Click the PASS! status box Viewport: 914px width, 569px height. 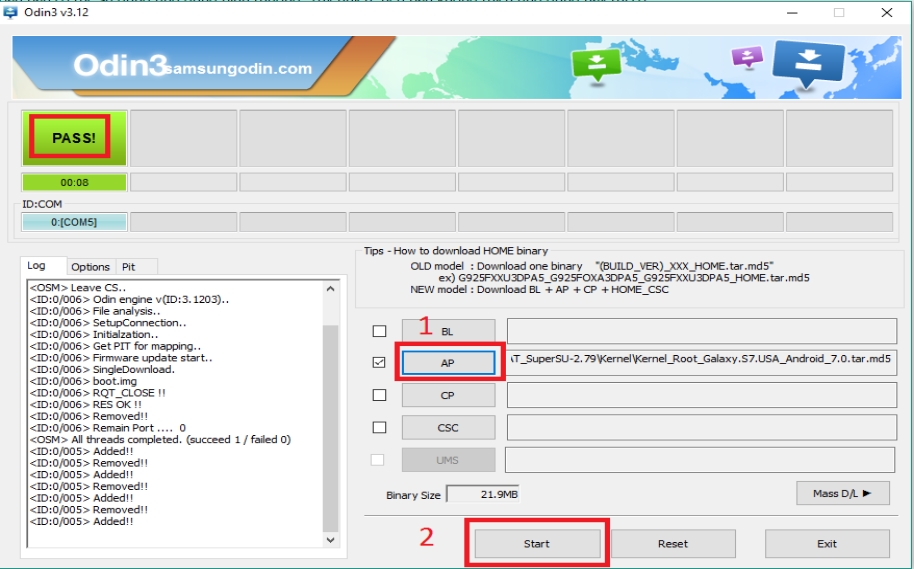pos(74,138)
